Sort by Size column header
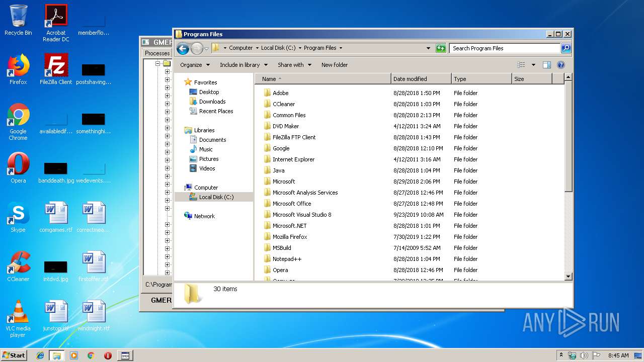 pos(532,79)
